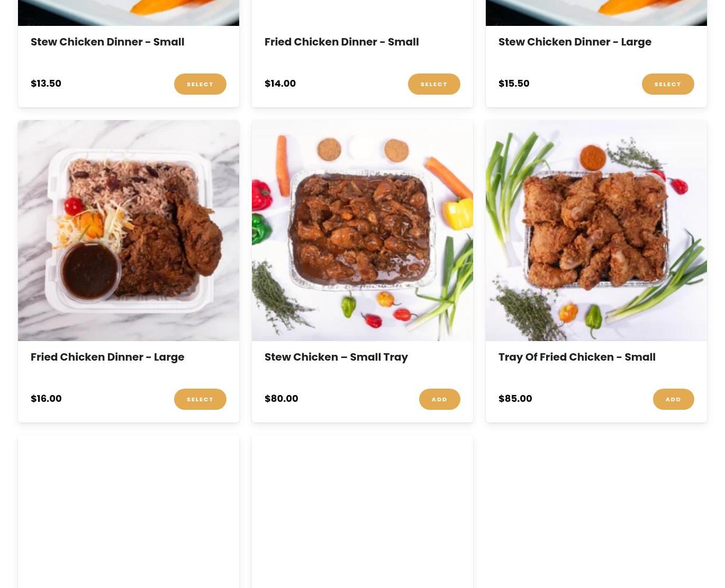Viewport: 725px width, 588px height.
Task: Select the Stew Chicken Dinner - Large
Action: (x=668, y=84)
